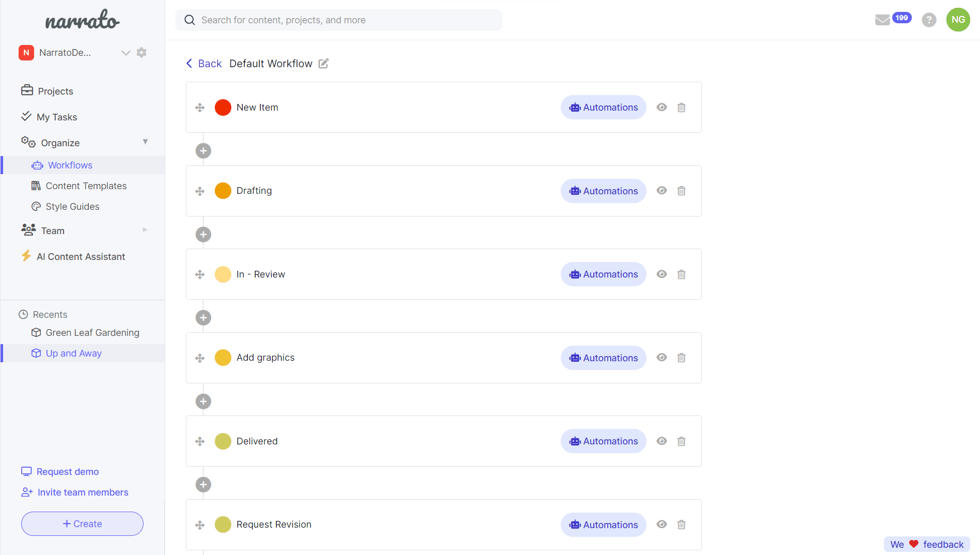Click the Create button
This screenshot has height=555, width=980.
coord(82,524)
